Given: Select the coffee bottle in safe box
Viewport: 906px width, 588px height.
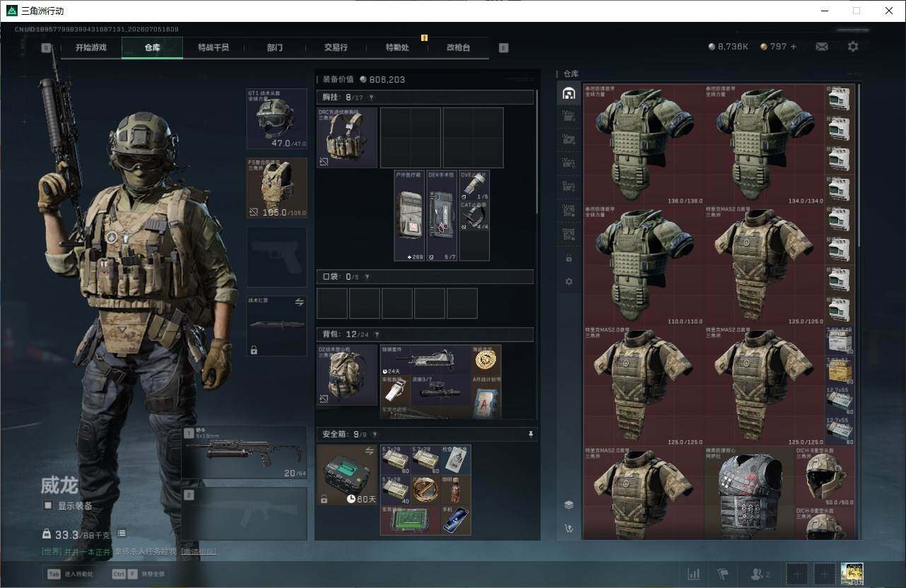Looking at the screenshot, I should 456,490.
